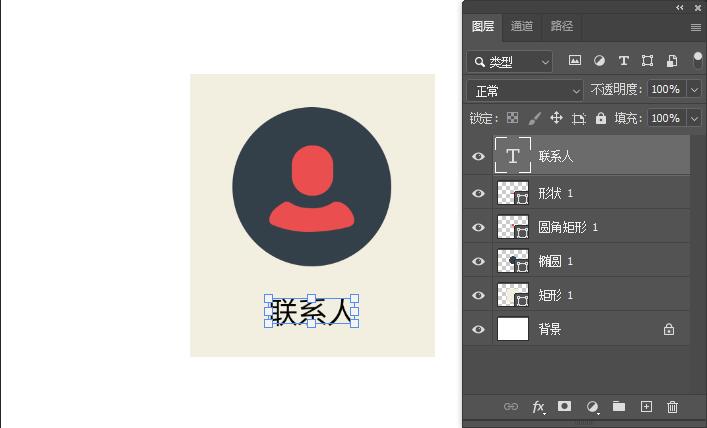The height and width of the screenshot is (428, 707).
Task: Click the 不透明度 100% value field
Action: [667, 90]
